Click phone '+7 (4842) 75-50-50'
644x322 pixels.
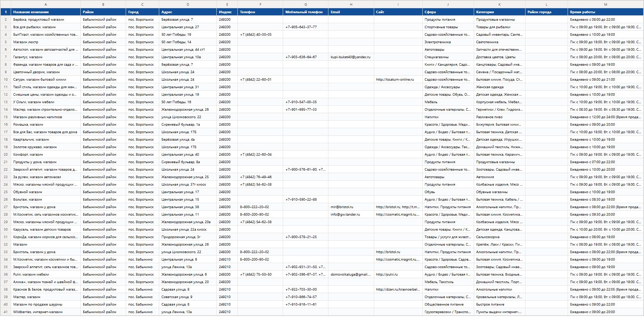click(x=260, y=275)
